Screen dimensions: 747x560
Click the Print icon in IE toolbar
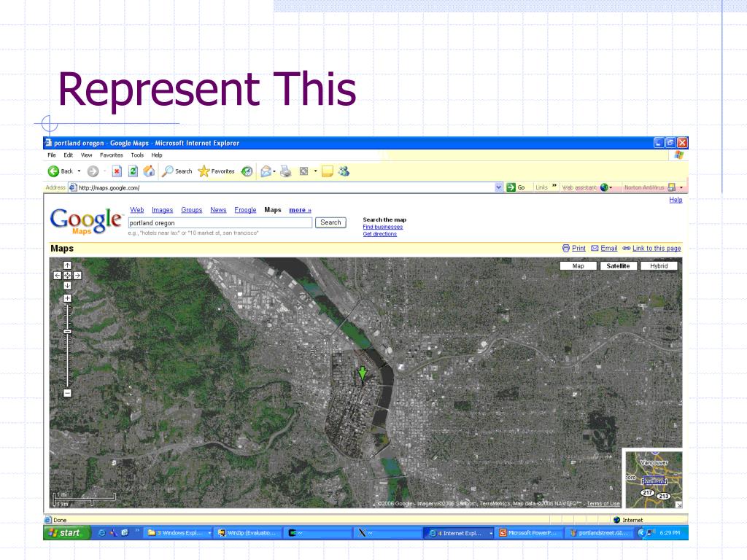286,171
